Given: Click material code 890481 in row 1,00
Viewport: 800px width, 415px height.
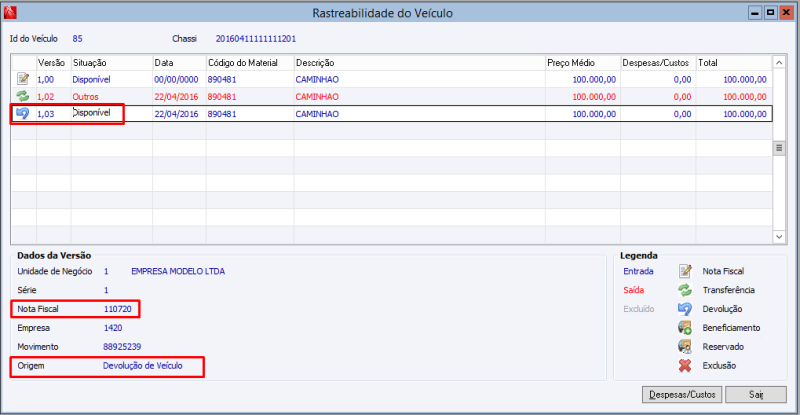Looking at the screenshot, I should point(222,80).
